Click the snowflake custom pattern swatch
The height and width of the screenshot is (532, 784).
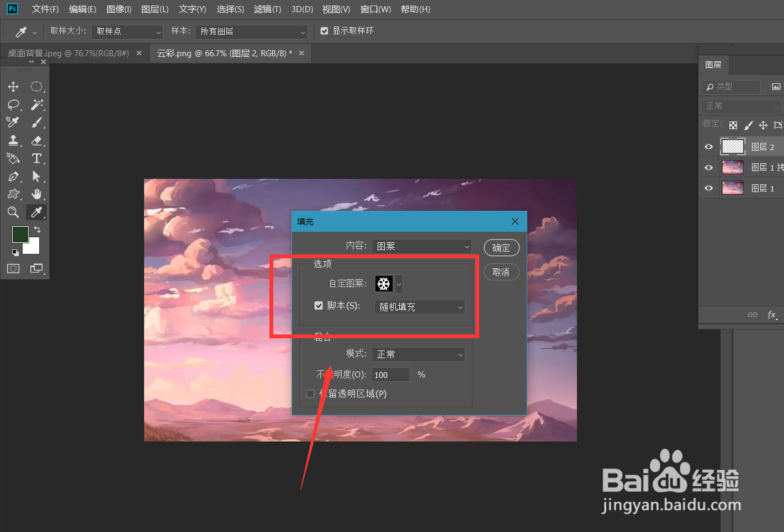pyautogui.click(x=384, y=284)
